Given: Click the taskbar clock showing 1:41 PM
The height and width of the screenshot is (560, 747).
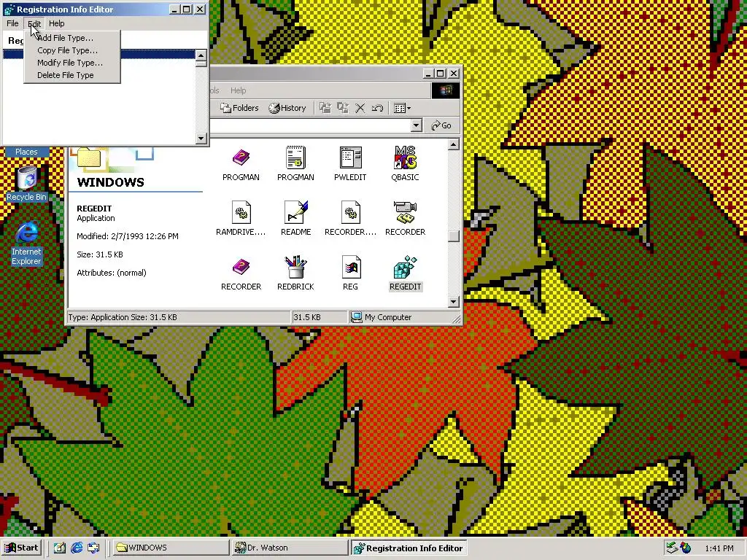Looking at the screenshot, I should click(x=719, y=548).
